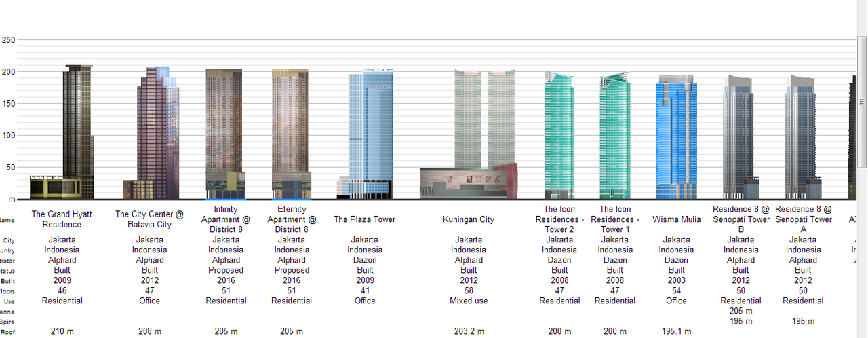Open 'Wisma Mulia' name link
The image size is (868, 338).
coord(677,219)
